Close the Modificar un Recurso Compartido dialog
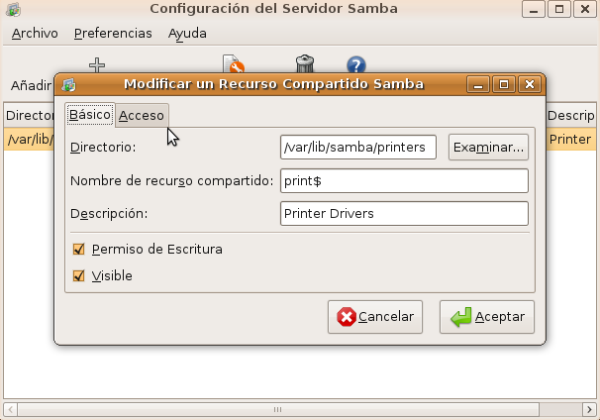This screenshot has width=600, height=420. pyautogui.click(x=529, y=84)
